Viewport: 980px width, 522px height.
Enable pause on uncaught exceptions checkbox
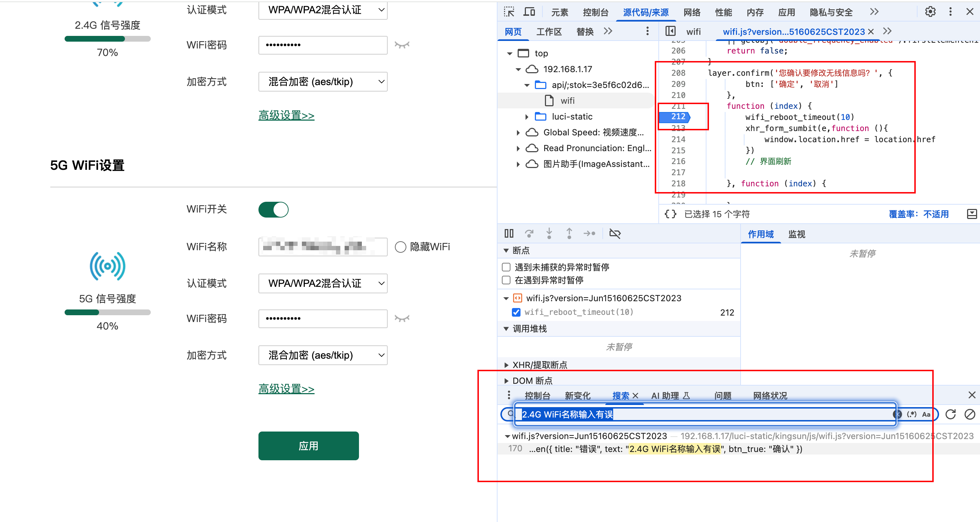tap(506, 267)
